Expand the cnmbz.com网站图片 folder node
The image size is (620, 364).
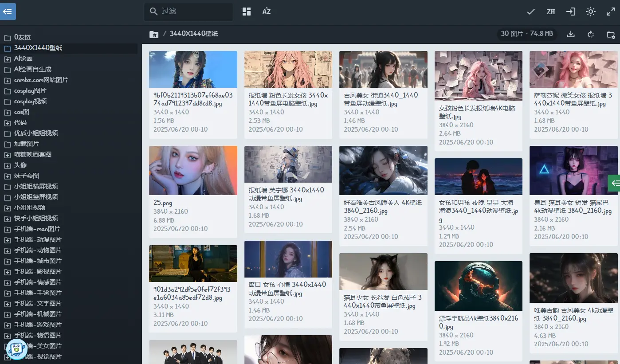pyautogui.click(x=8, y=80)
